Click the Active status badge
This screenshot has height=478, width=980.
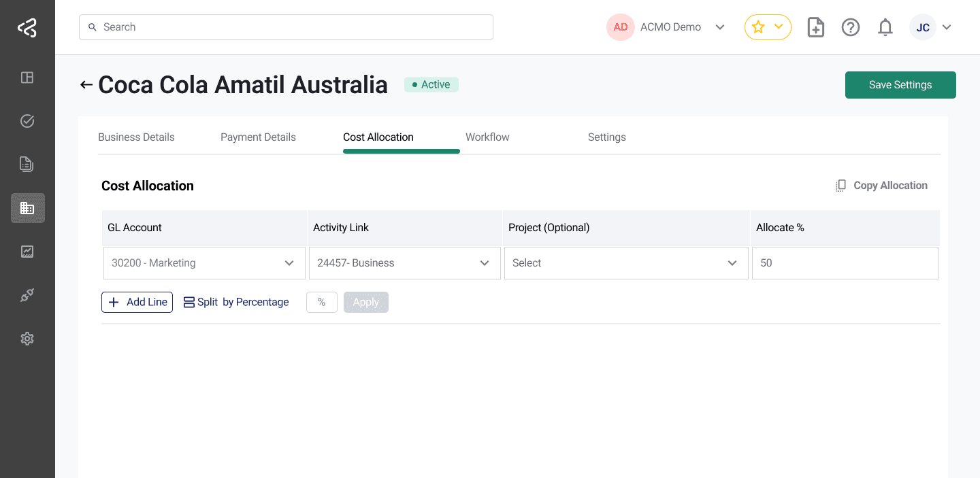[x=431, y=85]
